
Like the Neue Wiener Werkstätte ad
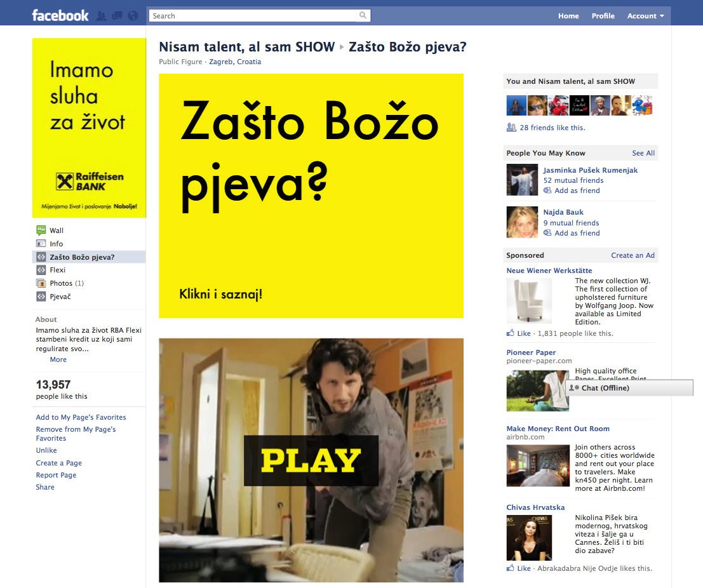tap(519, 333)
